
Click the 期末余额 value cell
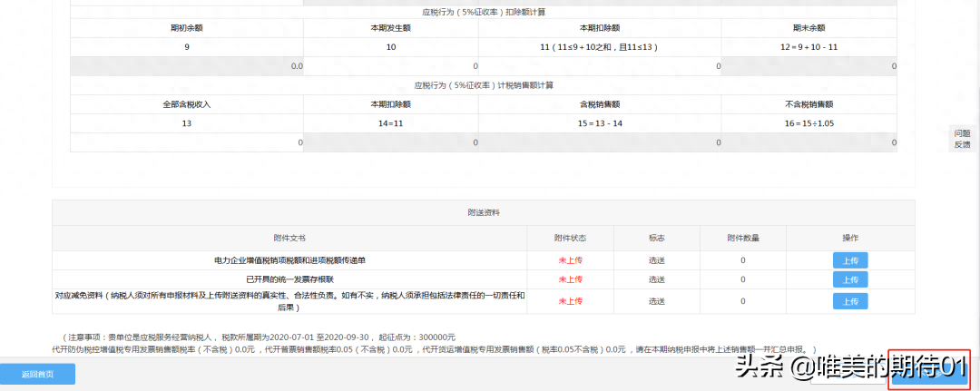tap(808, 66)
